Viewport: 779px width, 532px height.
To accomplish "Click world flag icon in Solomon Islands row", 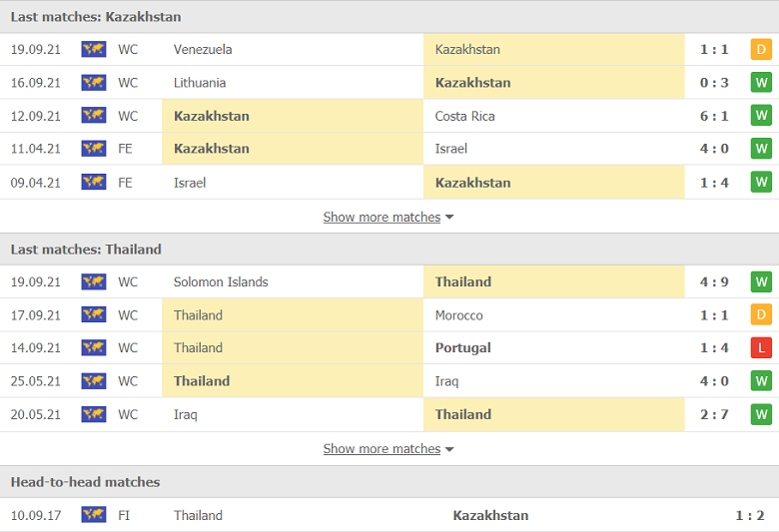I will click(94, 281).
